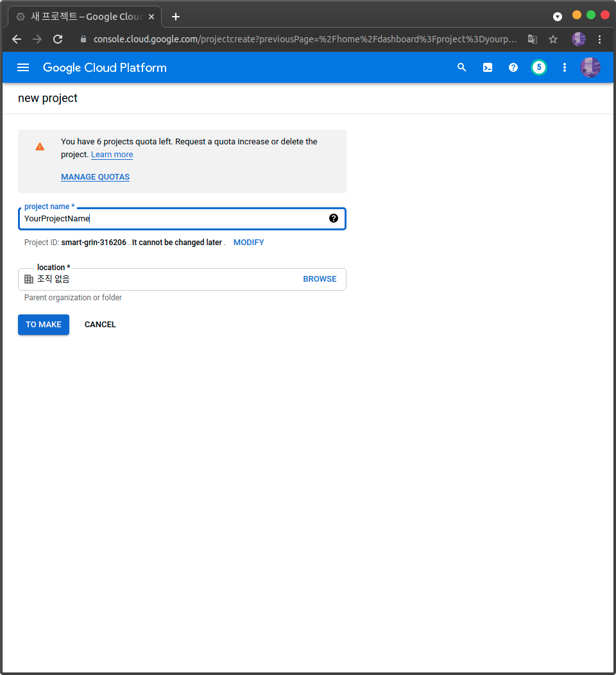Open Chrome profile avatar in toolbar
This screenshot has width=616, height=675.
(x=579, y=39)
